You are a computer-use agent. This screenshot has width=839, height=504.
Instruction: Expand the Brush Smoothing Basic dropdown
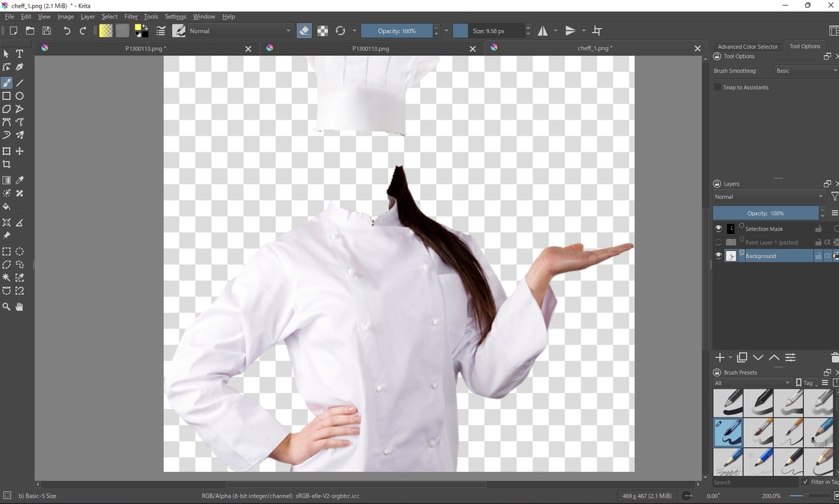pos(805,71)
